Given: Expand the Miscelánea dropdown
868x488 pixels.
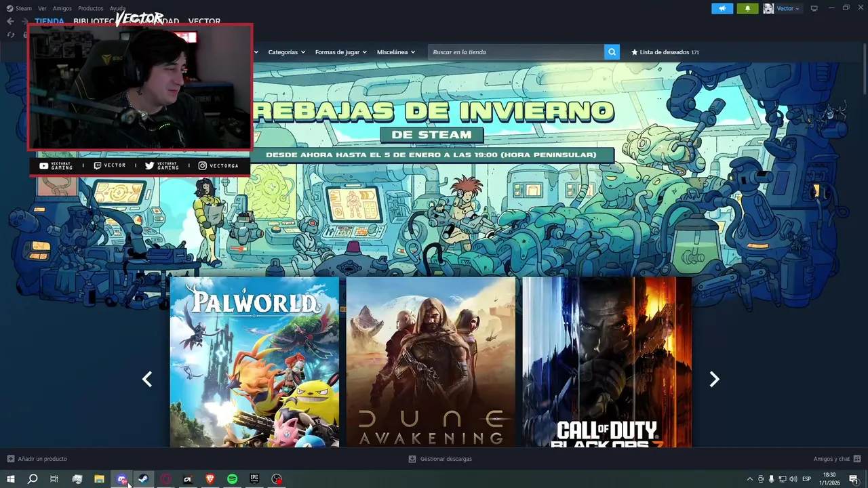Looking at the screenshot, I should tap(396, 52).
